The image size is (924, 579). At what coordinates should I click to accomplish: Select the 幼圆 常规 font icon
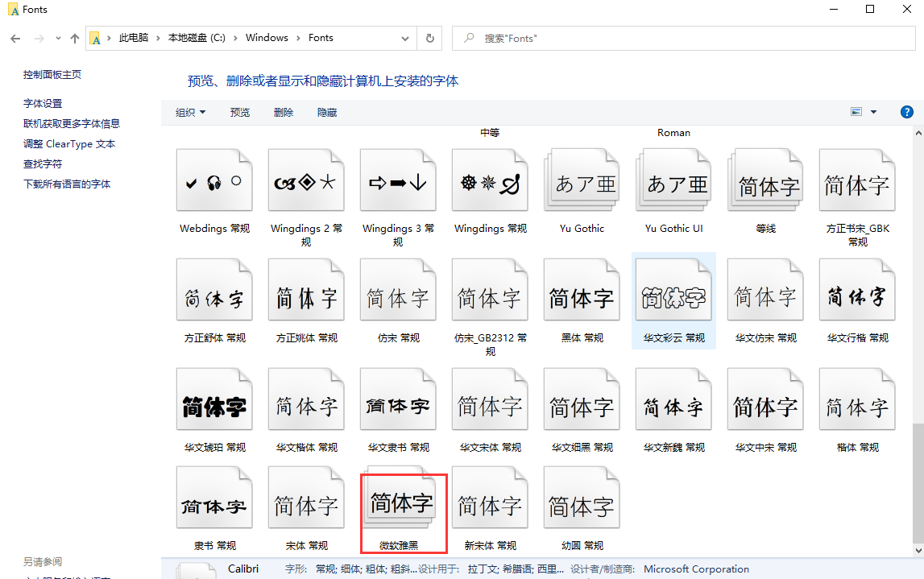click(582, 498)
